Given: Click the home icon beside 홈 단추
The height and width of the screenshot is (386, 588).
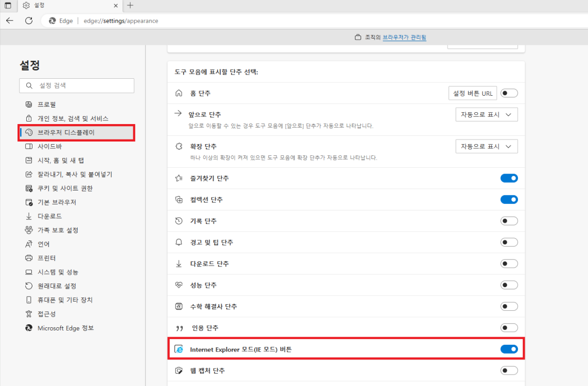Looking at the screenshot, I should [179, 93].
